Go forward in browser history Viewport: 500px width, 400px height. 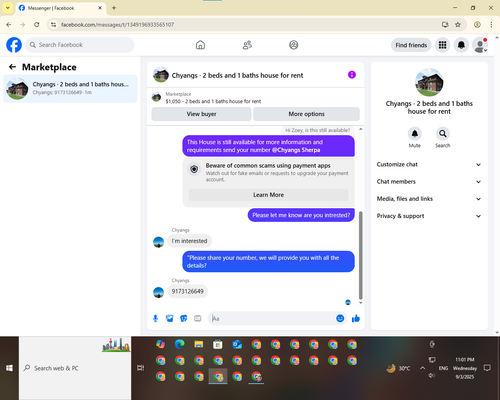coord(23,25)
